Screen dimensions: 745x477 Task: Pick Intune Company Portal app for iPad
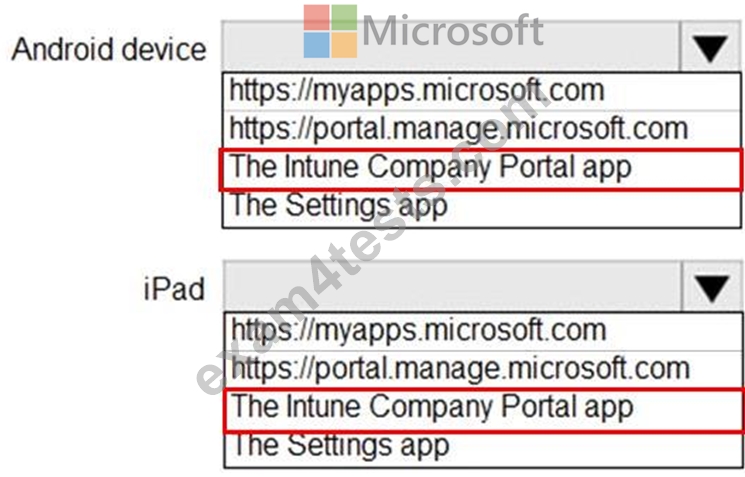[483, 410]
